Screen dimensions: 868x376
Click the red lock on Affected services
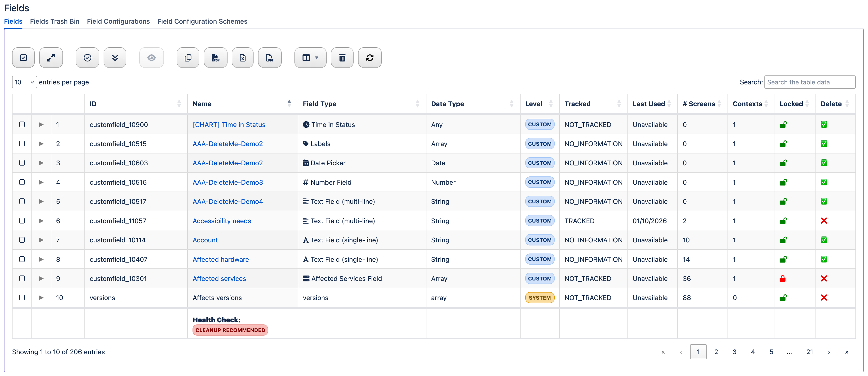click(782, 279)
